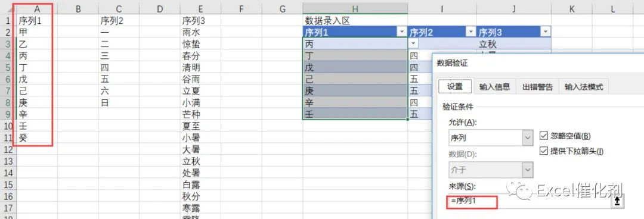
Task: Open the 序列3 table header filter arrow
Action: [x=545, y=32]
